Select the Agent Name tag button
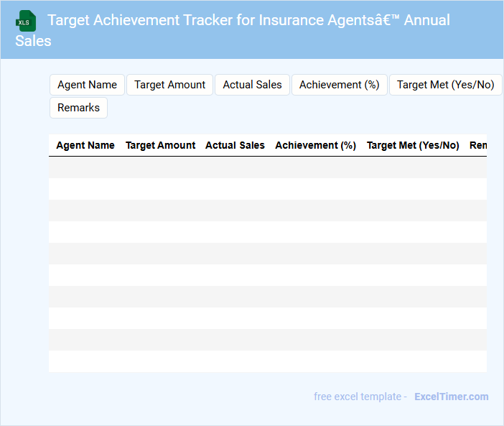Viewport: 504px width, 426px height. tap(87, 85)
